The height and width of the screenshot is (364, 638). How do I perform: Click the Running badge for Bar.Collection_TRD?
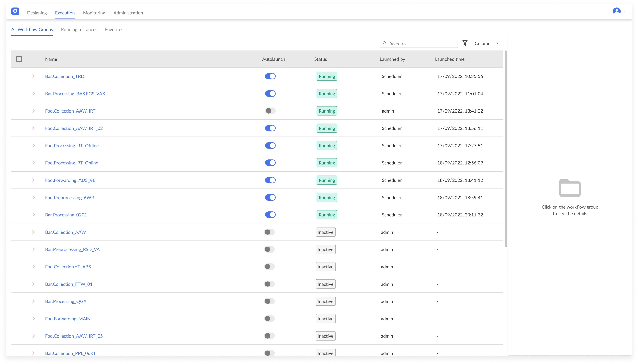(327, 76)
